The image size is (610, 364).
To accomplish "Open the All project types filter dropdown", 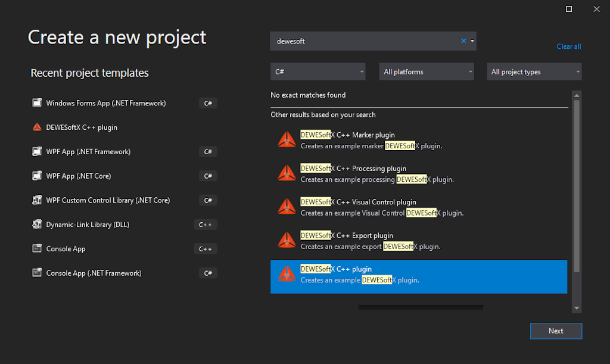I will point(534,71).
